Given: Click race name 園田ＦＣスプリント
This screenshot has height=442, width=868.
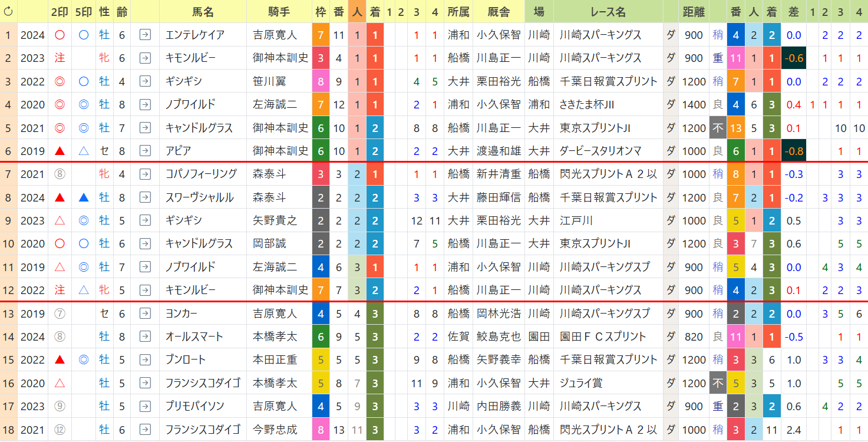Looking at the screenshot, I should pos(603,337).
